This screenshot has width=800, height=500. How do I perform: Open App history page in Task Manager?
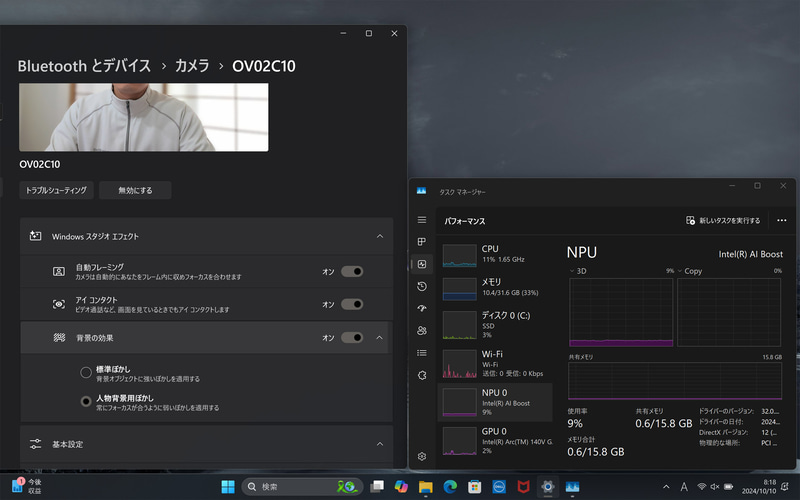422,286
